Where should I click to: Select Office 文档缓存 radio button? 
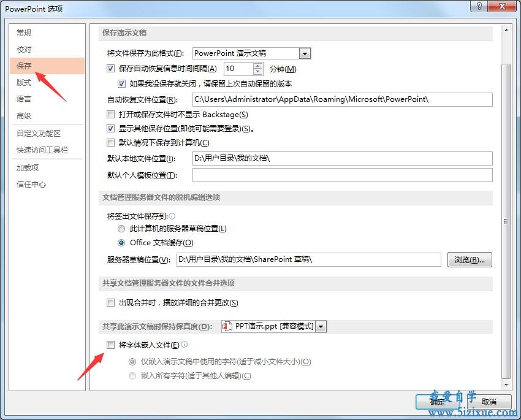click(x=121, y=243)
